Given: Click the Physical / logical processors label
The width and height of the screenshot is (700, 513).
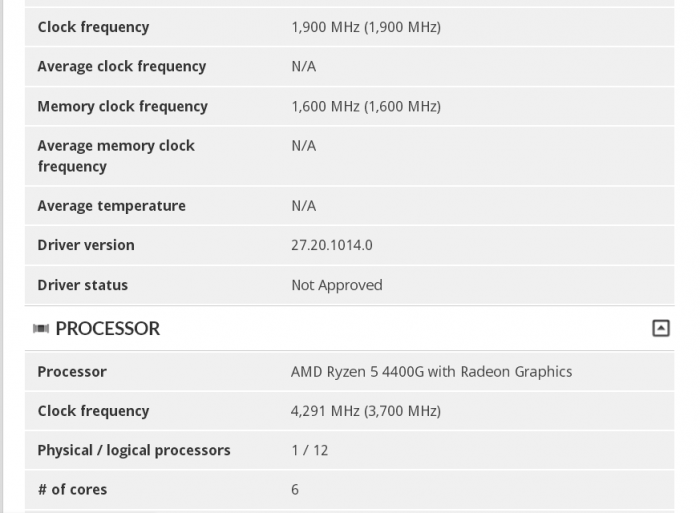Looking at the screenshot, I should [134, 450].
